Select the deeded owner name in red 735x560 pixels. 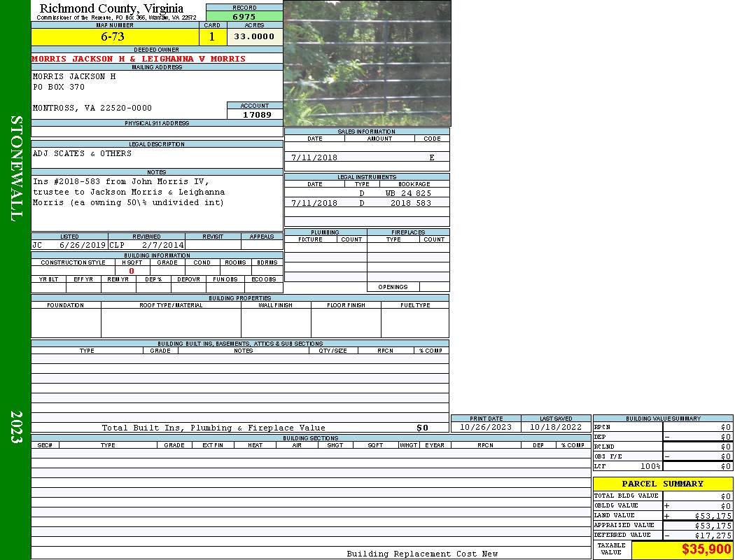click(x=139, y=59)
